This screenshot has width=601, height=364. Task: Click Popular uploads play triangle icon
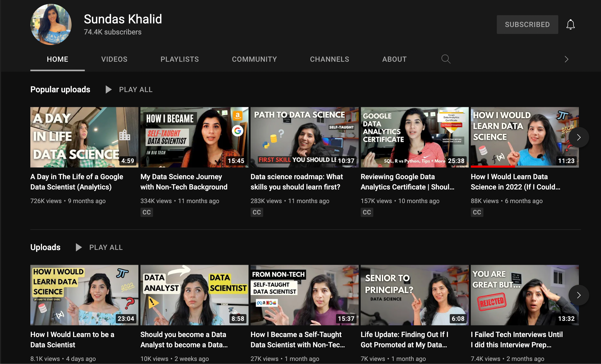[108, 89]
